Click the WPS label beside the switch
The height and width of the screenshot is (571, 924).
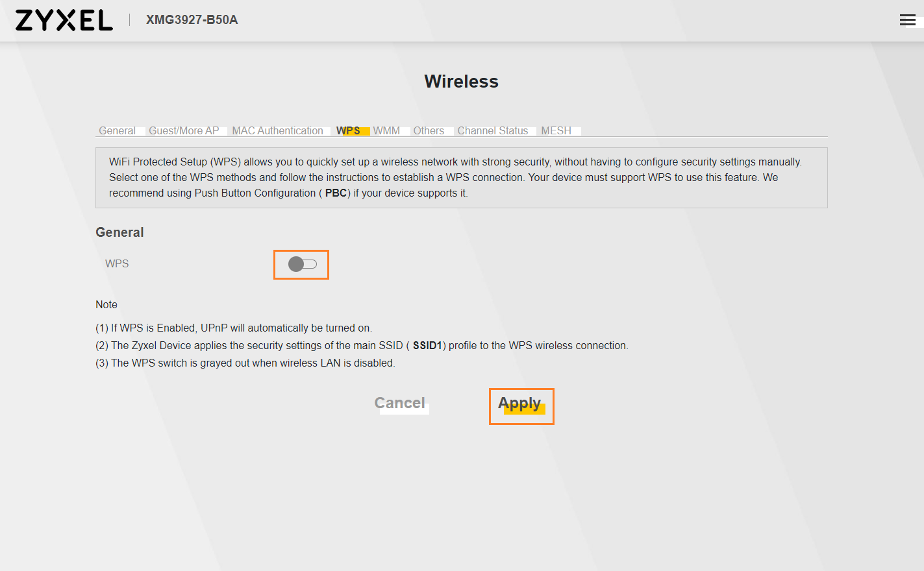pyautogui.click(x=117, y=263)
